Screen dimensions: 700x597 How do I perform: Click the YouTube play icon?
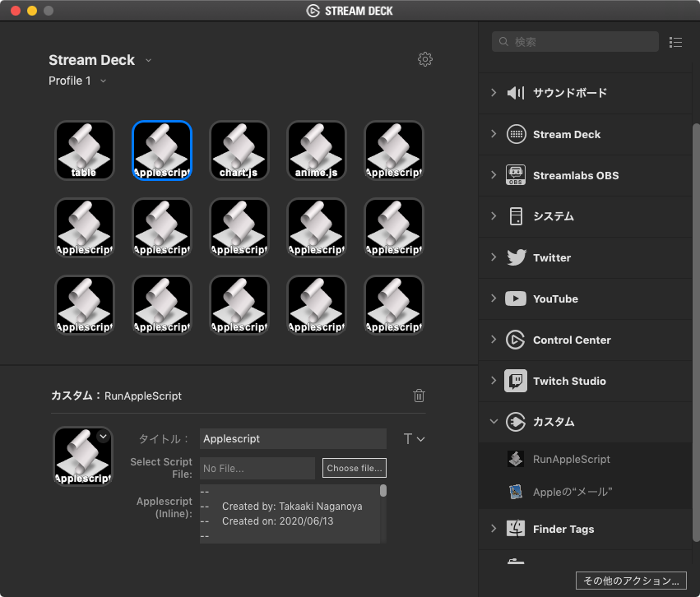(516, 298)
